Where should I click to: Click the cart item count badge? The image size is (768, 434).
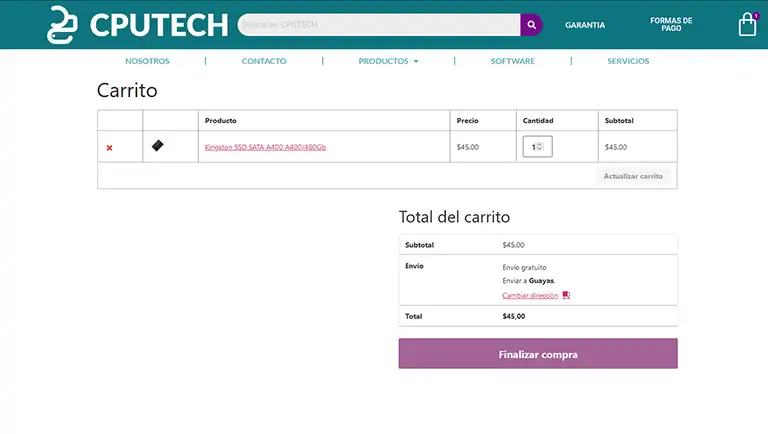click(x=756, y=15)
